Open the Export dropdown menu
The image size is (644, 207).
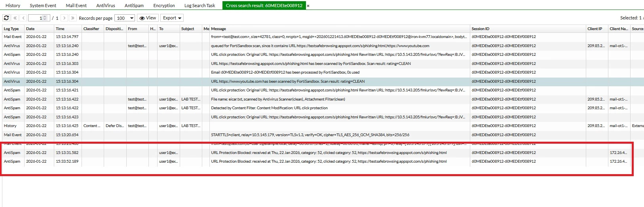[172, 18]
